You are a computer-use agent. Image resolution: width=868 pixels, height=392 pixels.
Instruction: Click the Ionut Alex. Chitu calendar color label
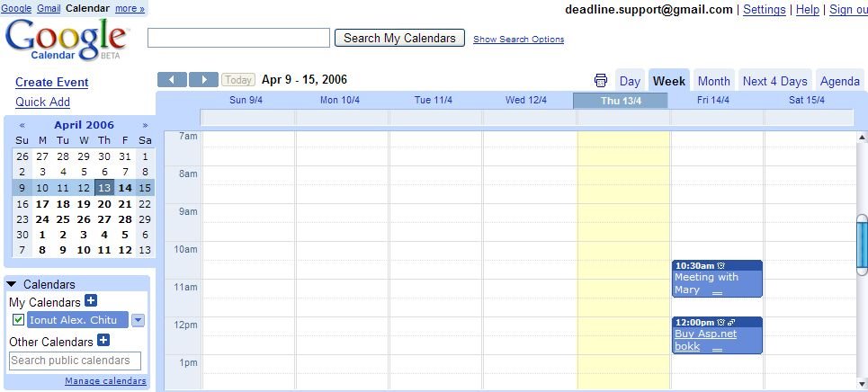pos(77,320)
